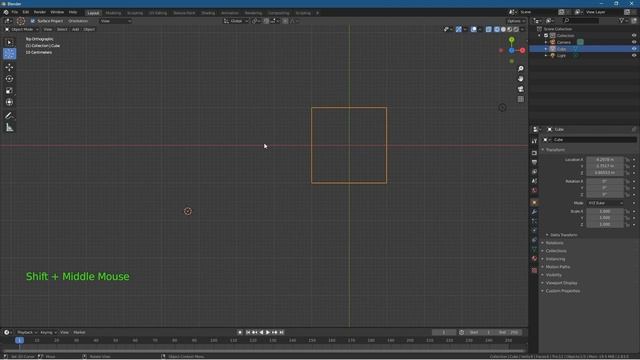Click the Blender logo menu icon
The height and width of the screenshot is (360, 640).
(6, 12)
